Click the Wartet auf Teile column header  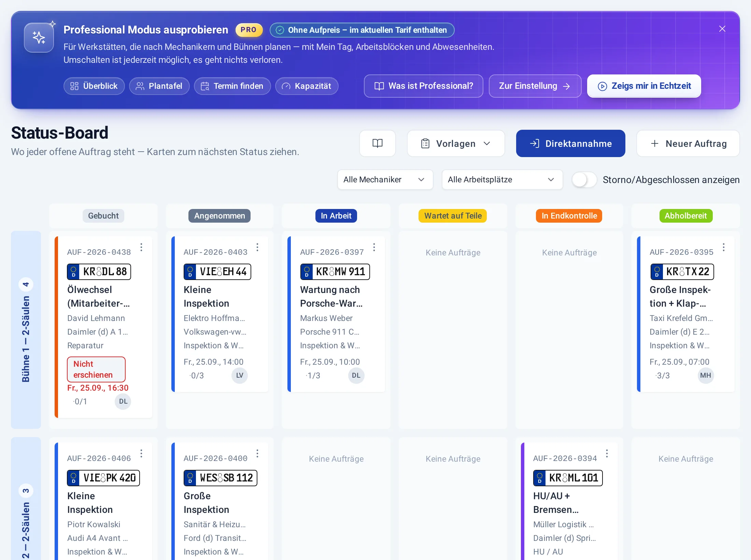pos(453,216)
